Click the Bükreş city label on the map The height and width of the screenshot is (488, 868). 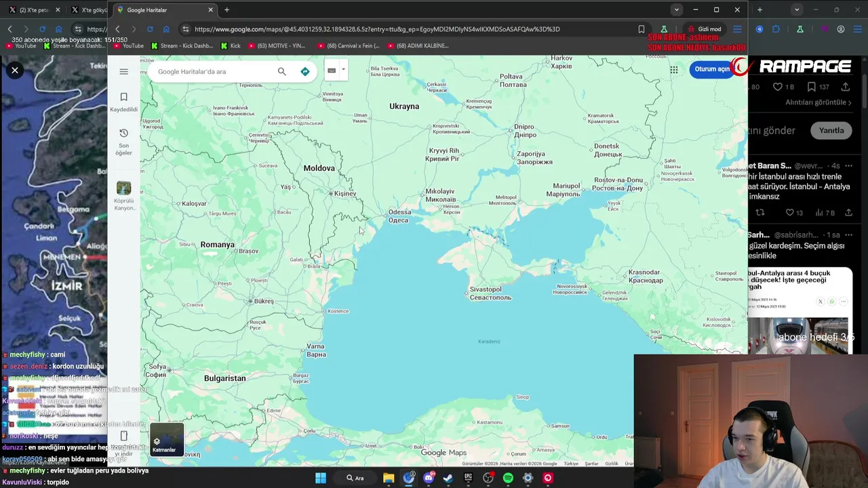pos(264,301)
